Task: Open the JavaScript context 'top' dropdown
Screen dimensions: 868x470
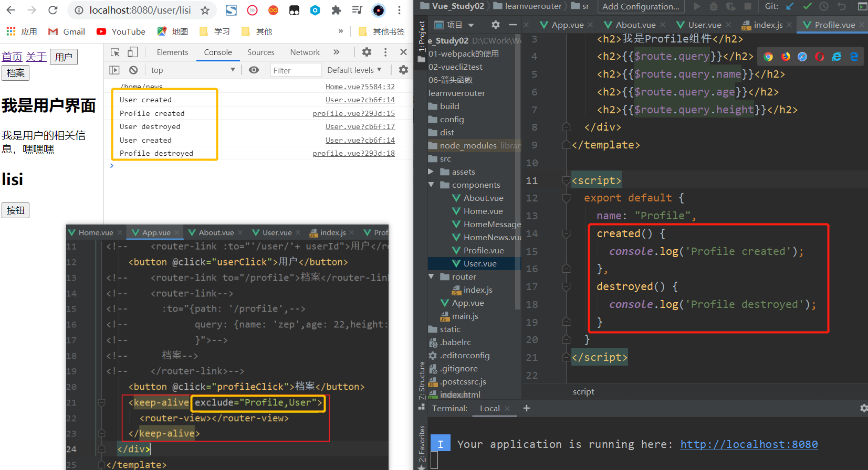Action: coord(193,70)
